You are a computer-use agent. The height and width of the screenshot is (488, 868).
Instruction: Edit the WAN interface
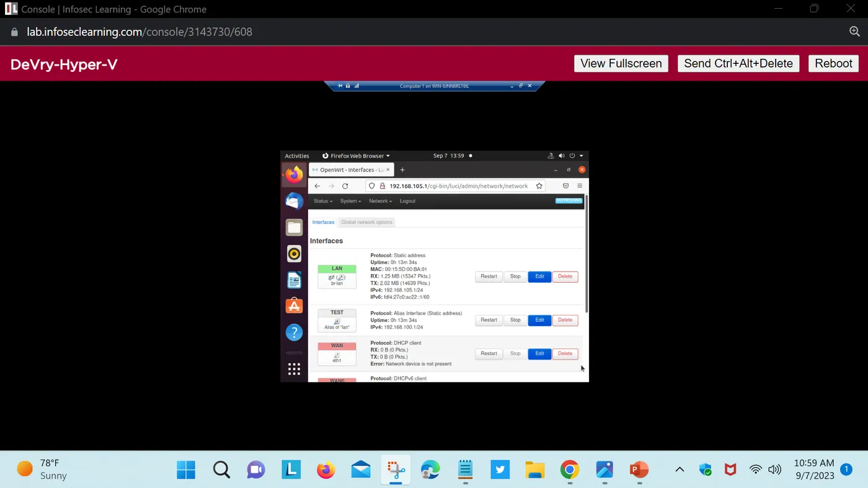(x=539, y=353)
